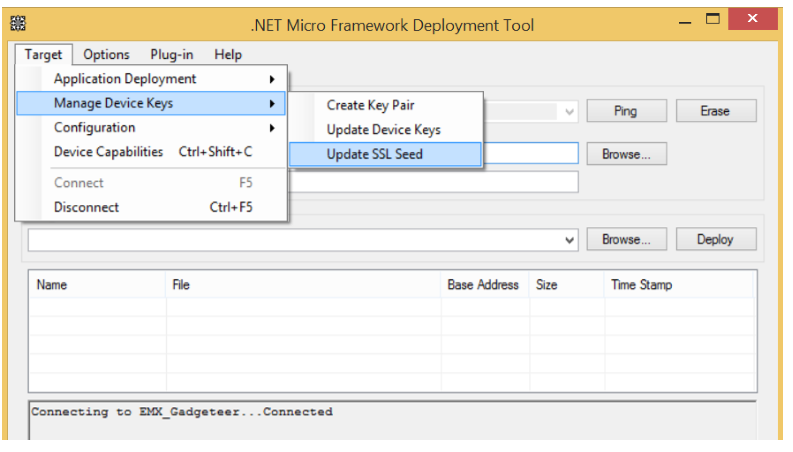
Task: Expand Application Deployment submenu
Action: [151, 79]
